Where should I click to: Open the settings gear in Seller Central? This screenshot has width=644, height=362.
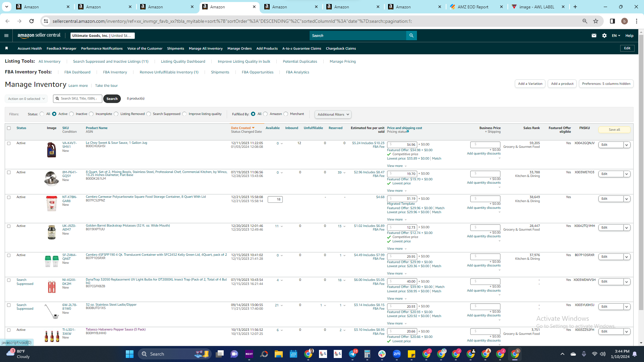pyautogui.click(x=604, y=36)
